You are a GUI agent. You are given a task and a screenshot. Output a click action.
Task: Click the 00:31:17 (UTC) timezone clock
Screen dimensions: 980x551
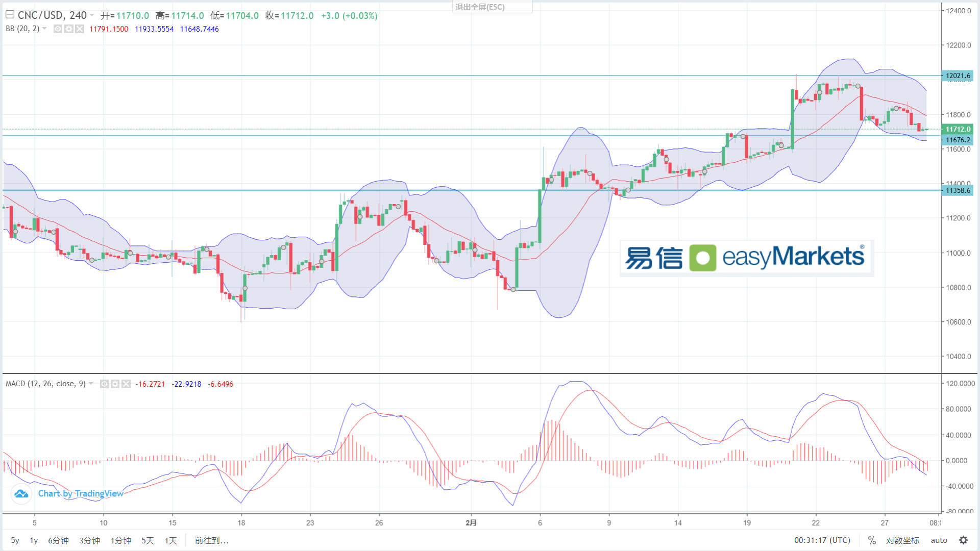pyautogui.click(x=822, y=540)
